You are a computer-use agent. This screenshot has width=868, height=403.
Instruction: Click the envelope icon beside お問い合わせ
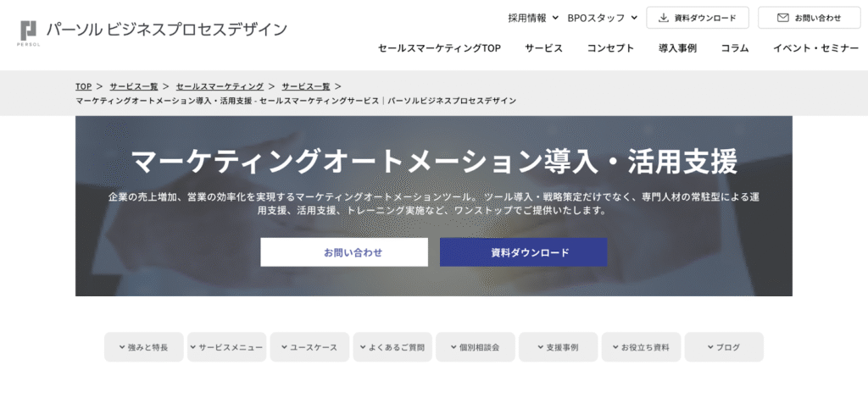pos(782,18)
